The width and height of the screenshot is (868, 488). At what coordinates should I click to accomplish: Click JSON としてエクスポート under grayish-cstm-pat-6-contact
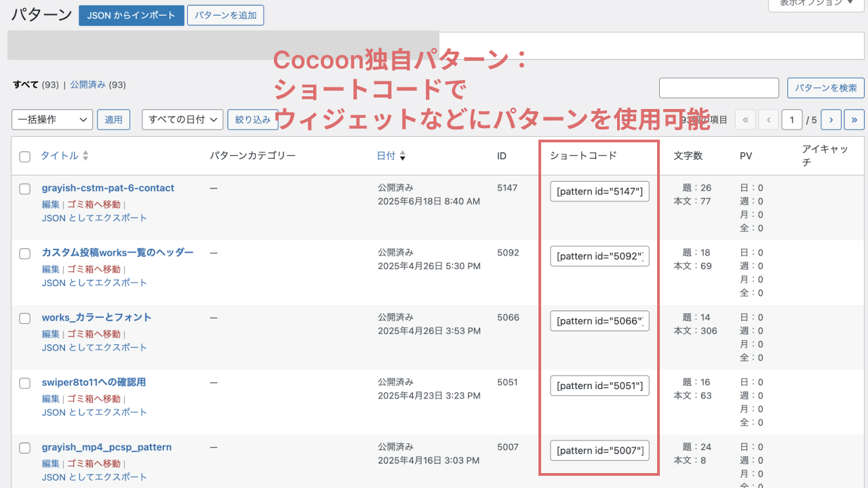click(94, 218)
